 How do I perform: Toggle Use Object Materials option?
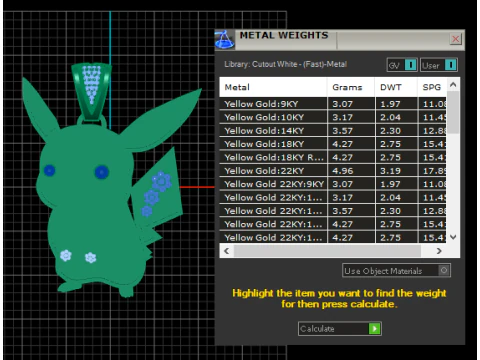coord(396,271)
